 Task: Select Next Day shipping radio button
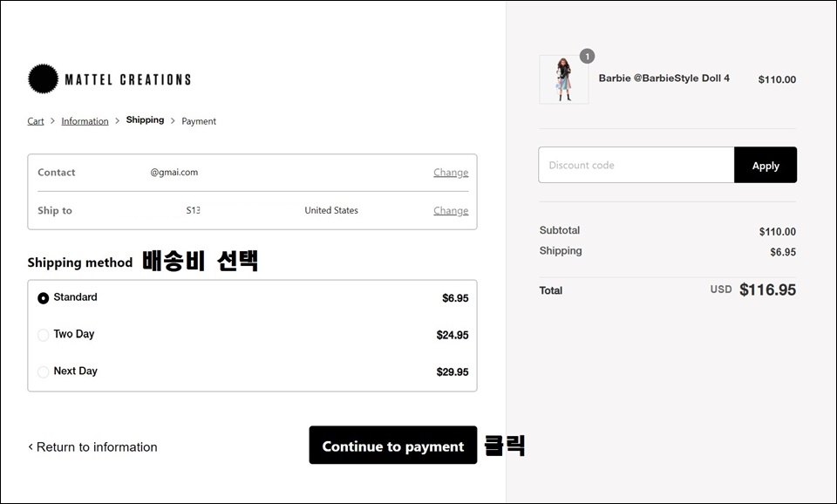pyautogui.click(x=44, y=371)
